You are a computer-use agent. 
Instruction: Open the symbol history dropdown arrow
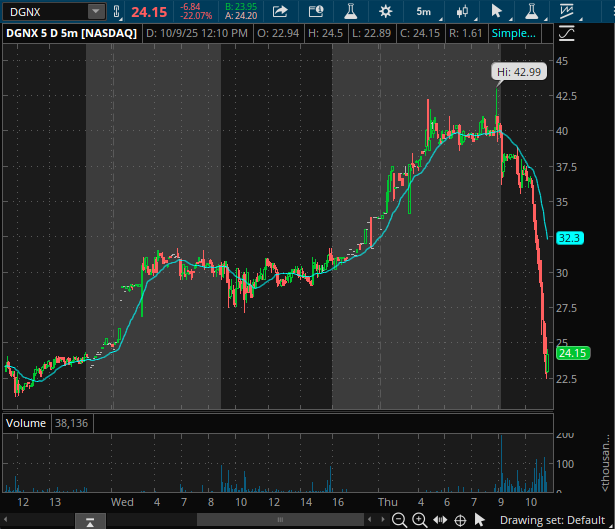pyautogui.click(x=96, y=12)
